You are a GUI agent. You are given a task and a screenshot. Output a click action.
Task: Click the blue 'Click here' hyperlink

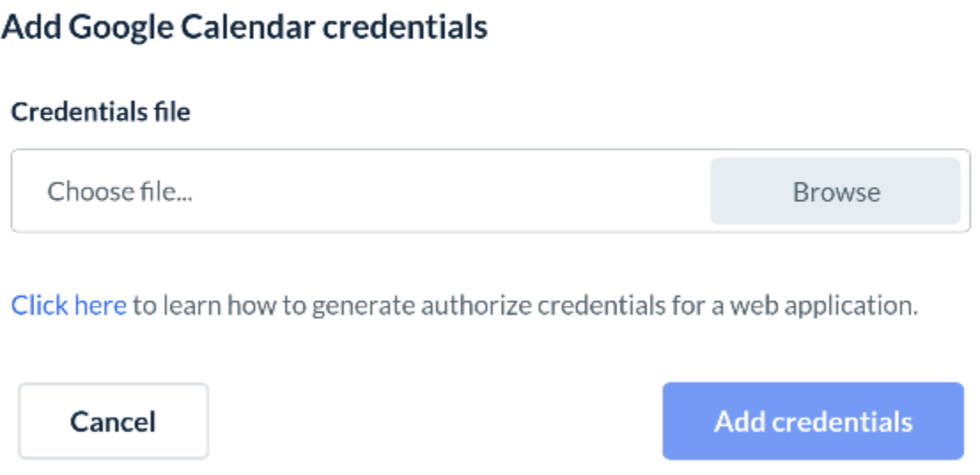tap(68, 306)
